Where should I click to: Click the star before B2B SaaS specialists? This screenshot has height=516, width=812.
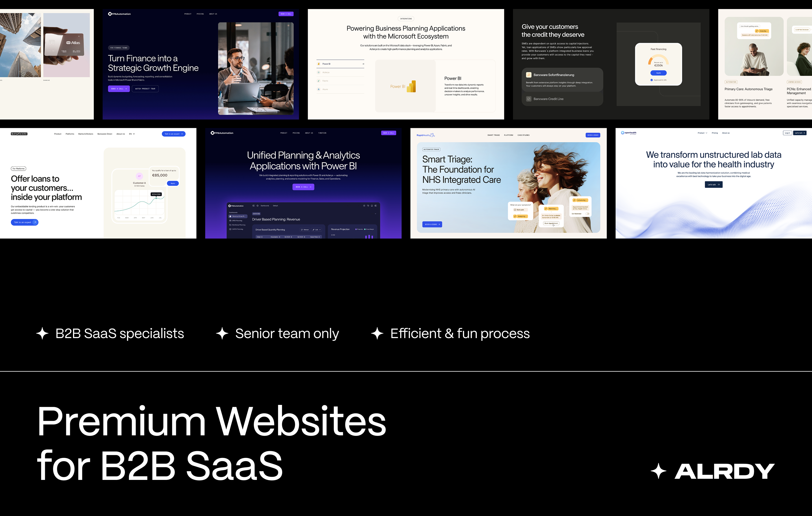42,333
